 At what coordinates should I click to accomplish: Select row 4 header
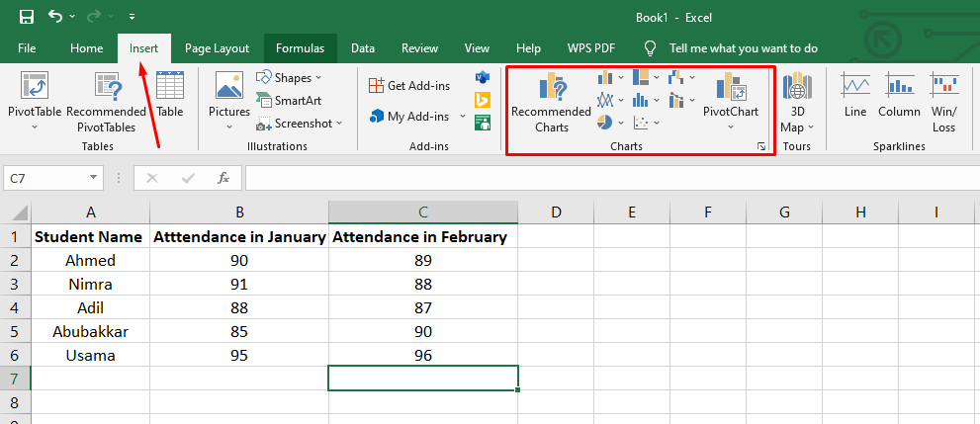click(15, 307)
